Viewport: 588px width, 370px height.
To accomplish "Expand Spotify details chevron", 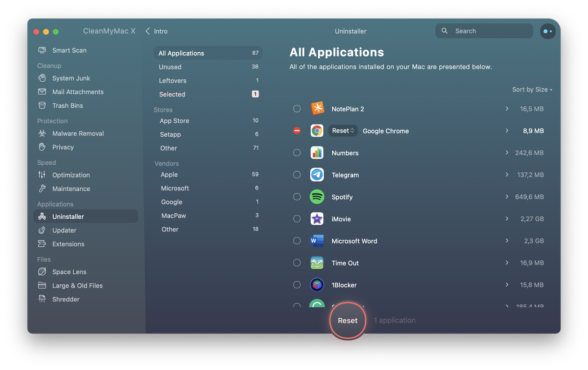I will [x=507, y=197].
